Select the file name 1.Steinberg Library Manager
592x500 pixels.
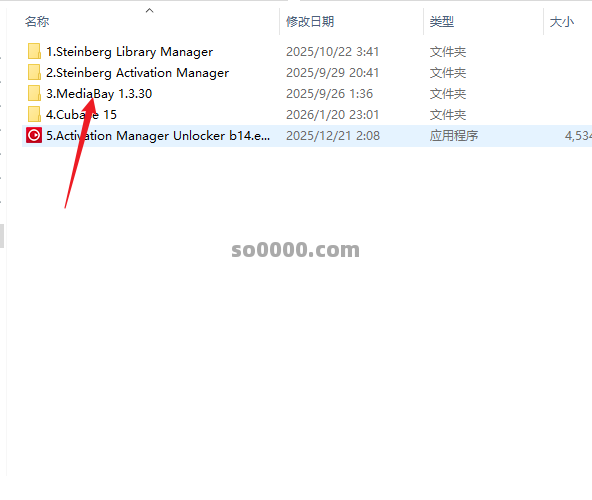click(130, 52)
